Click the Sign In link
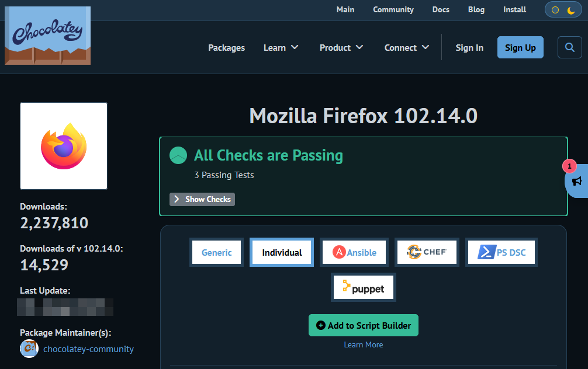The width and height of the screenshot is (588, 369). point(469,47)
